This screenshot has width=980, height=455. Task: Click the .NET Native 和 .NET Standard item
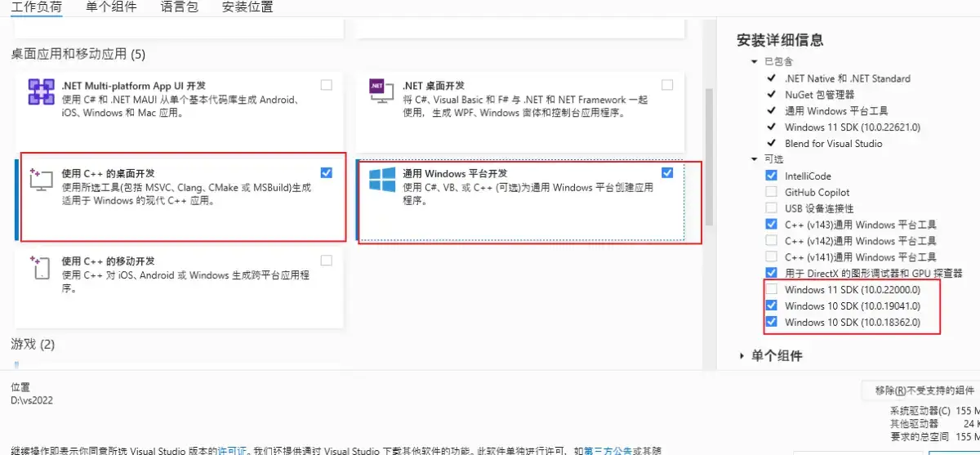click(848, 78)
